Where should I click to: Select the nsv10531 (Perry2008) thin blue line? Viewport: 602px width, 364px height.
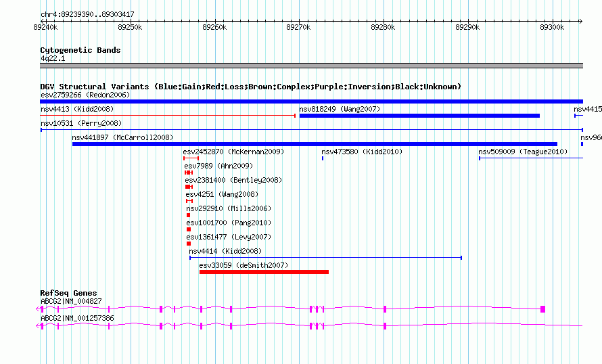(x=312, y=130)
